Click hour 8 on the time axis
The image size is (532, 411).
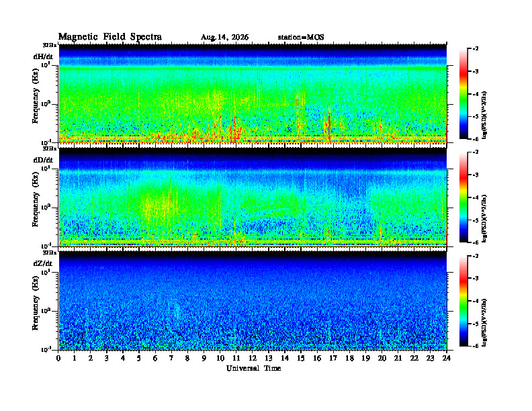[187, 358]
